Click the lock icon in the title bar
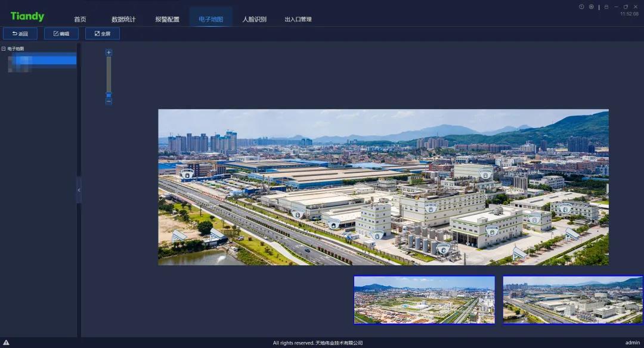The image size is (644, 348). pyautogui.click(x=606, y=7)
